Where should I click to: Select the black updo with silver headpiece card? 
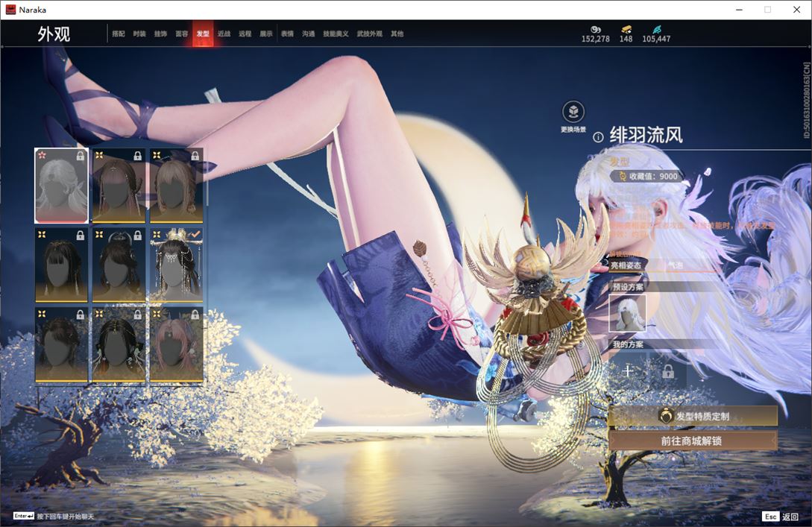coord(119,265)
